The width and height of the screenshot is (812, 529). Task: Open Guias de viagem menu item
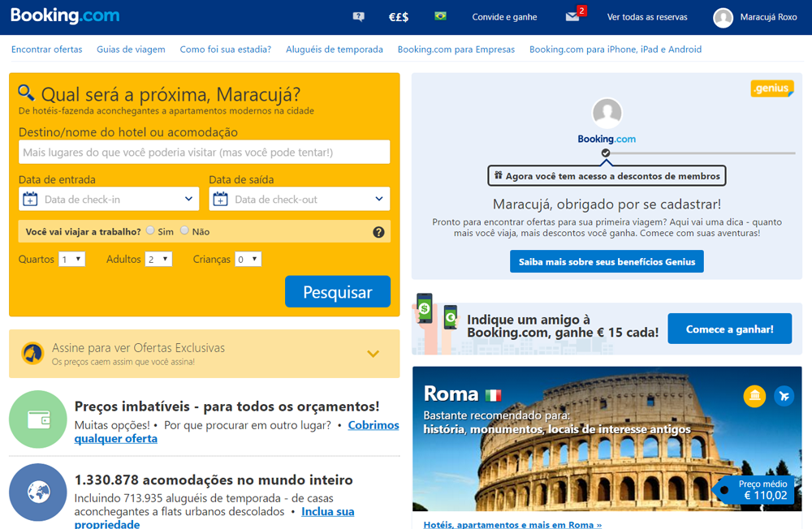tap(131, 49)
